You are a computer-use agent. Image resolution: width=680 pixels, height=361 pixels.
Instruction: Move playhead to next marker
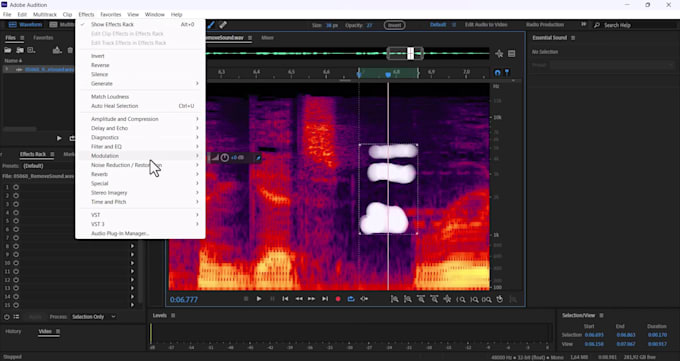coord(325,299)
